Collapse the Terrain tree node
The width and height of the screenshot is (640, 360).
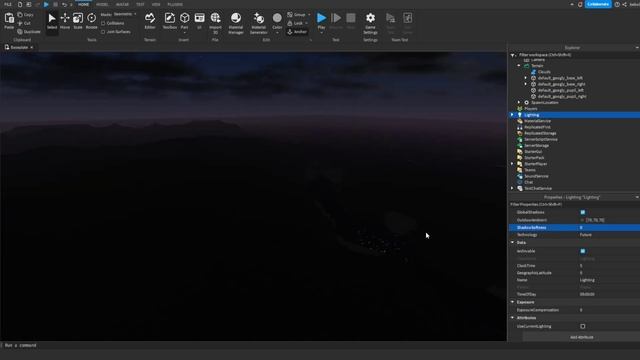click(x=519, y=66)
